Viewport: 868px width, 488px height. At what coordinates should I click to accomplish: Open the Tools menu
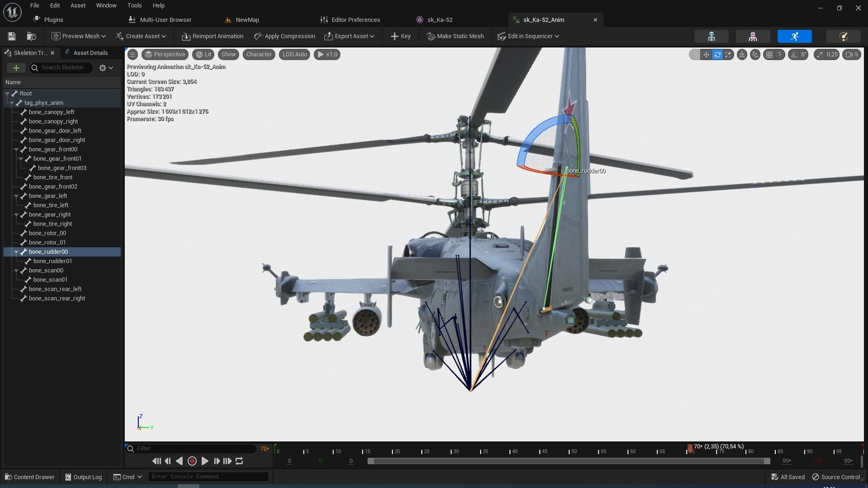(x=134, y=5)
